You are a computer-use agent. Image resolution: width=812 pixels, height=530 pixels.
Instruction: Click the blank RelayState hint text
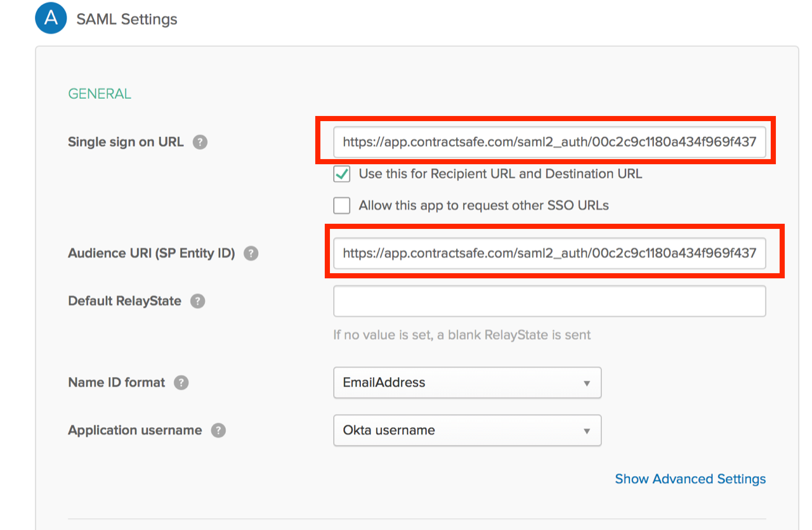pyautogui.click(x=462, y=335)
